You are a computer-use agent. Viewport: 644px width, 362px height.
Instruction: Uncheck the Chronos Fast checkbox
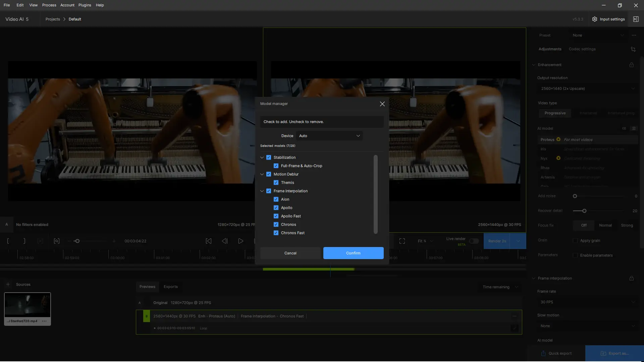point(276,233)
